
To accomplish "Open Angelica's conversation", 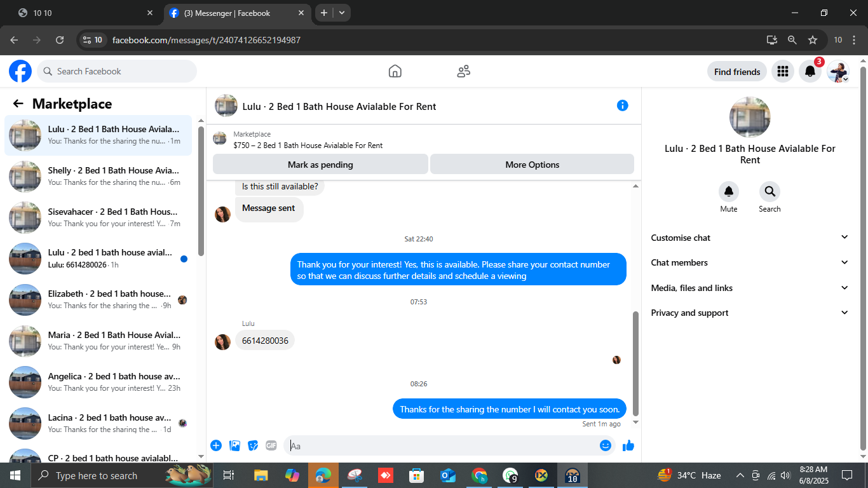I will pyautogui.click(x=98, y=382).
